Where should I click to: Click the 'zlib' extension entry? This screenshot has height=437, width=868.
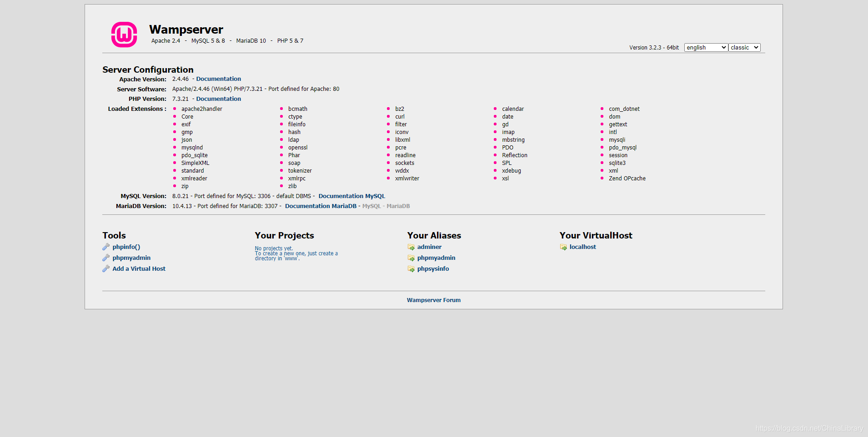coord(292,186)
